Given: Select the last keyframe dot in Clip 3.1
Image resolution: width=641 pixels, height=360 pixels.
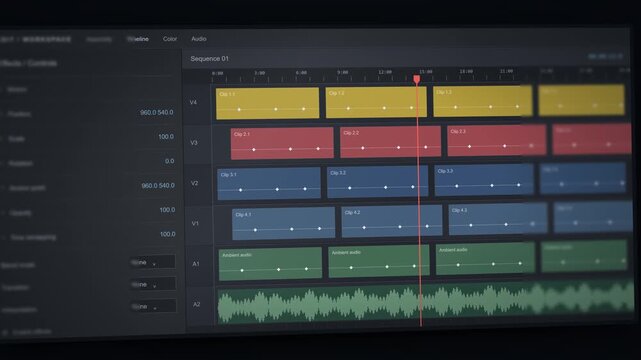Looking at the screenshot, I should [x=305, y=189].
